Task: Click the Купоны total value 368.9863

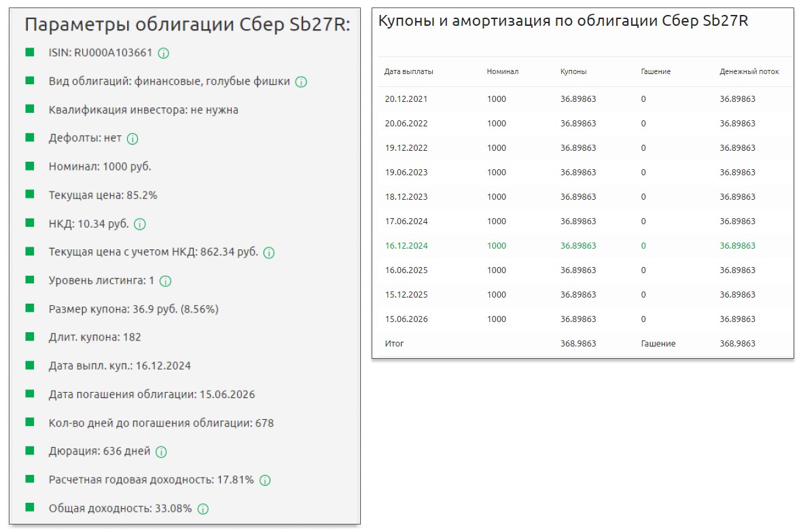Action: point(578,344)
